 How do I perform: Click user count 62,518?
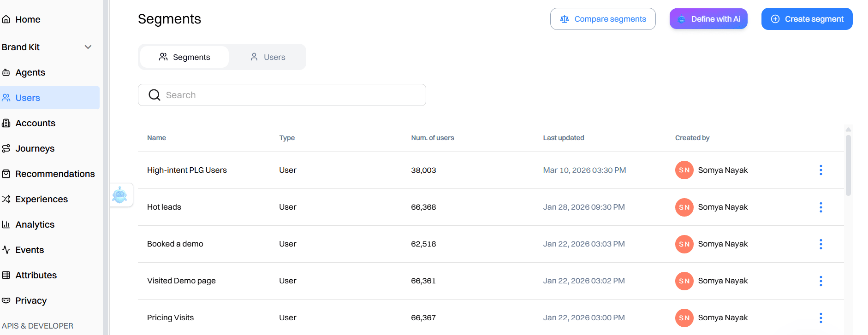(x=423, y=244)
